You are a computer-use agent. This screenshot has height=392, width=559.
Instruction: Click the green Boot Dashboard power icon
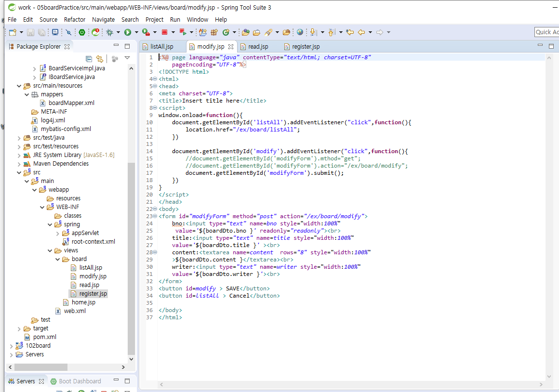[82, 32]
